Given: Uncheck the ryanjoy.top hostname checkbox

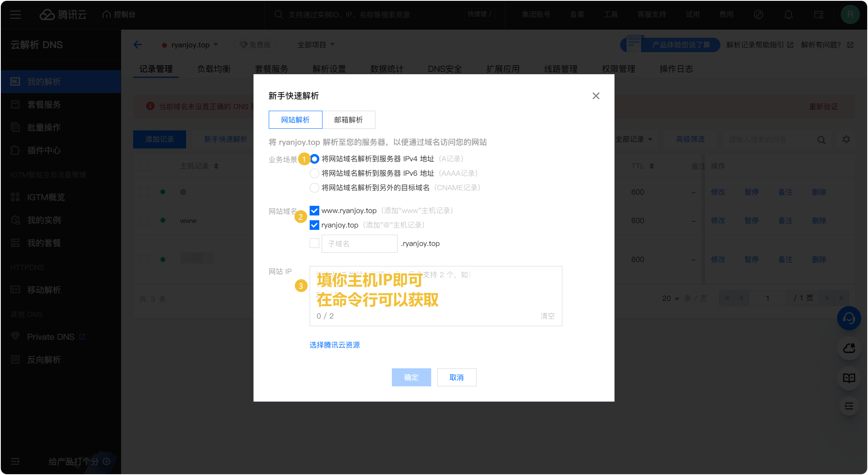Looking at the screenshot, I should pos(314,225).
